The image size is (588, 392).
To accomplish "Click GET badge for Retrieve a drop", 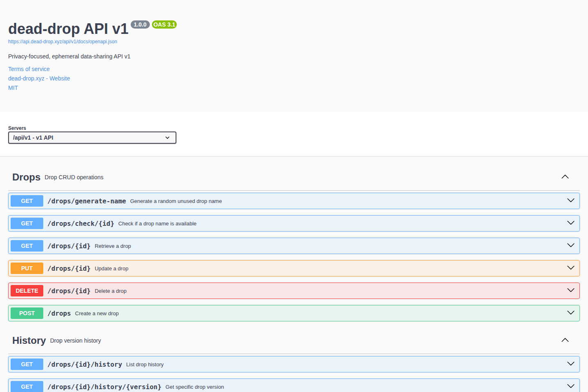I will tap(27, 246).
